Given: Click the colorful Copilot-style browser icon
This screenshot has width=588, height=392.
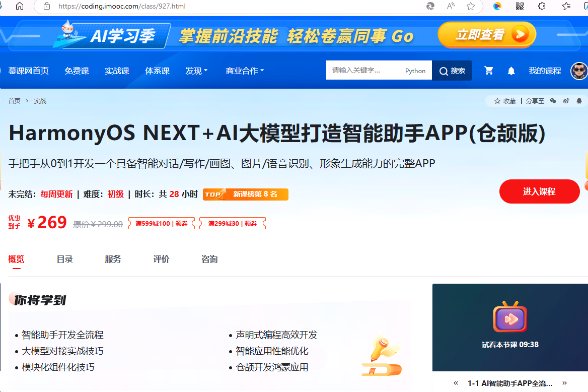Looking at the screenshot, I should (497, 6).
